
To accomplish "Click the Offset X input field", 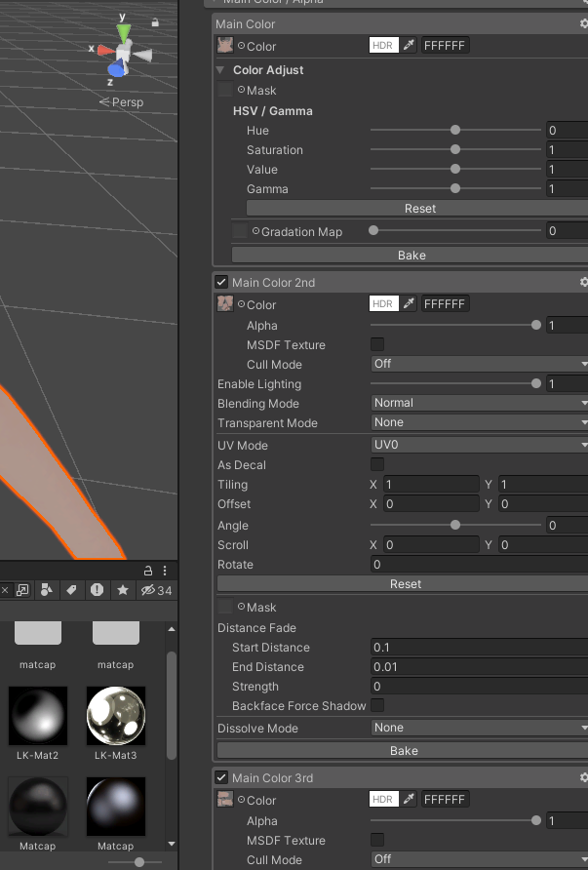I will pos(431,504).
